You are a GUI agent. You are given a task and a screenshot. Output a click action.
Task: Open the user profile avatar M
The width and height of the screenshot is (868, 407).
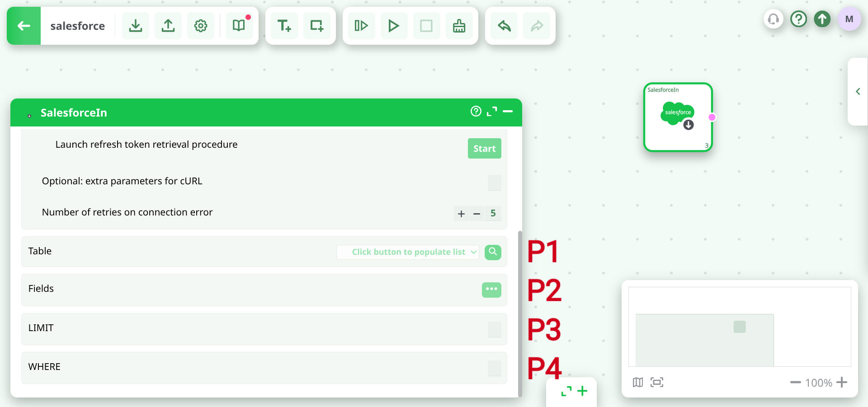[x=849, y=19]
